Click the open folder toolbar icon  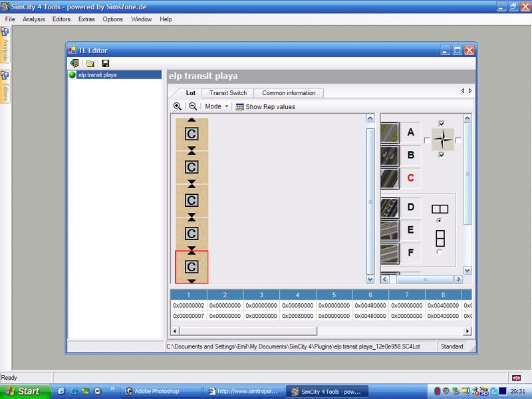click(x=90, y=63)
